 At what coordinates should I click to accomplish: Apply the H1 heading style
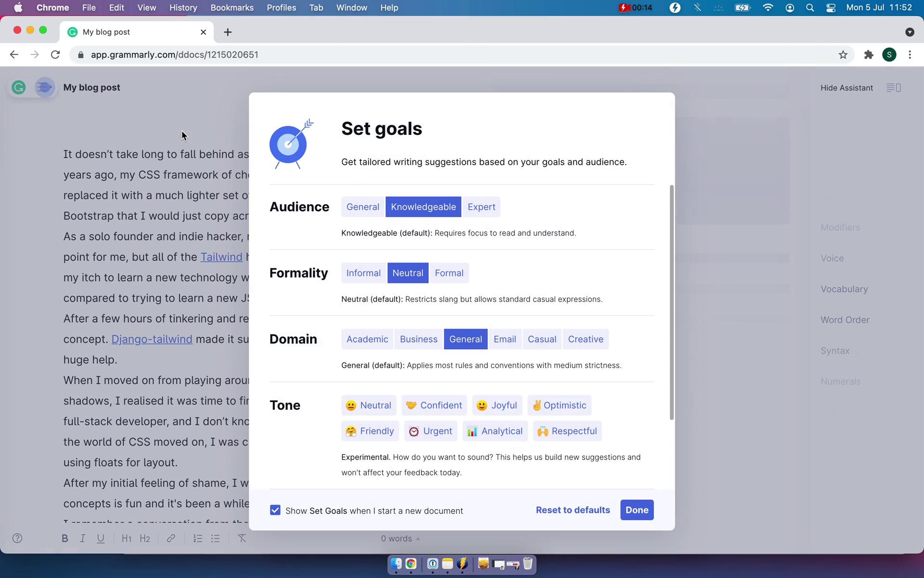pos(127,539)
